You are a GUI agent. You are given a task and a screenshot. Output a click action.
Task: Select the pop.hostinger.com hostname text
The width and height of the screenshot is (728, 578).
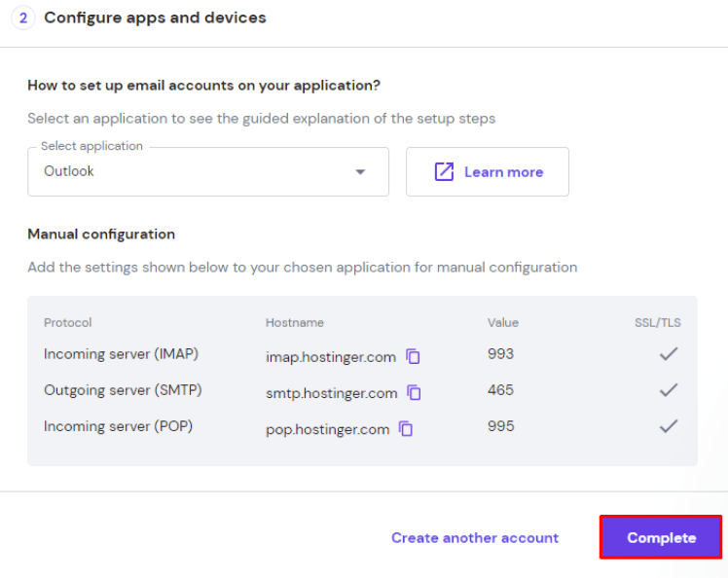(327, 429)
